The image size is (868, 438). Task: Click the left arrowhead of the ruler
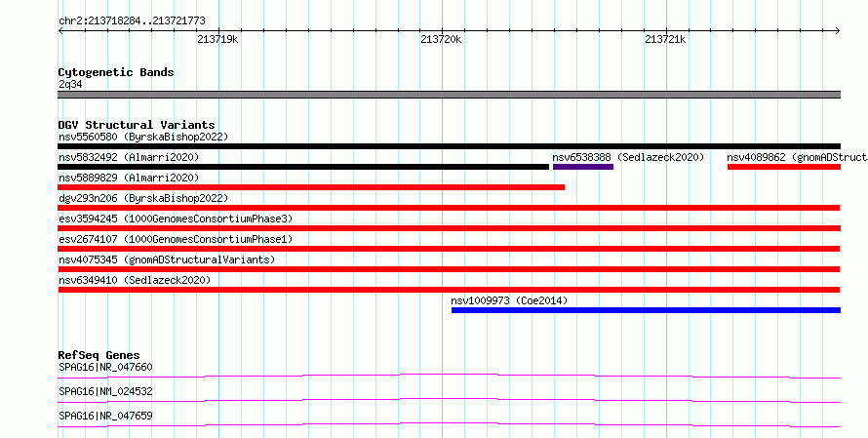(x=60, y=31)
